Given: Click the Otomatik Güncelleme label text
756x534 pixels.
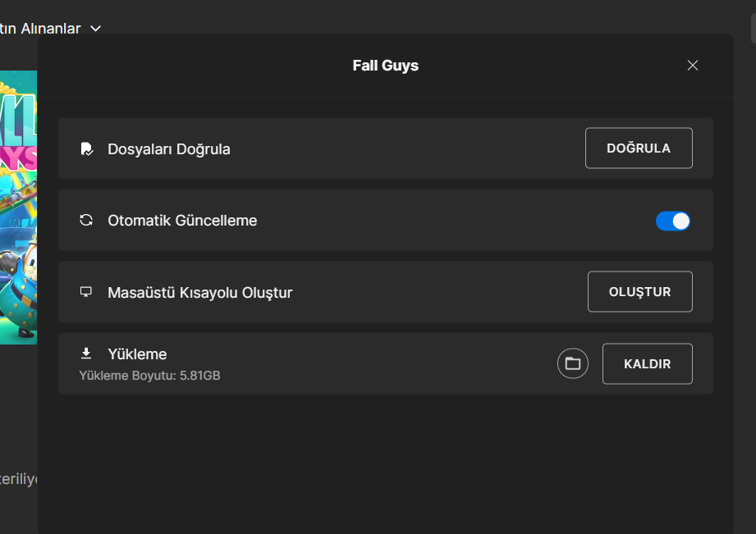Looking at the screenshot, I should tap(182, 221).
